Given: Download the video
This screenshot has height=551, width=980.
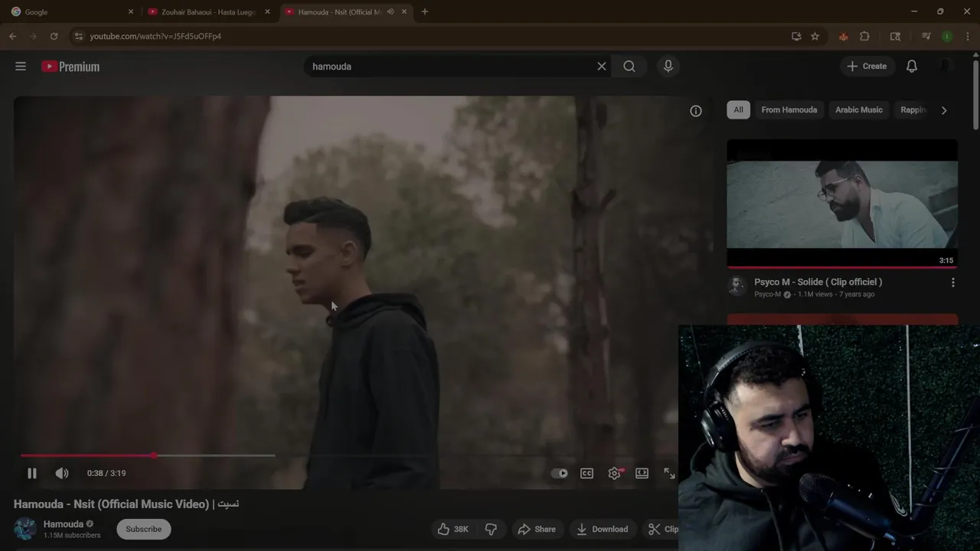Looking at the screenshot, I should click(602, 529).
